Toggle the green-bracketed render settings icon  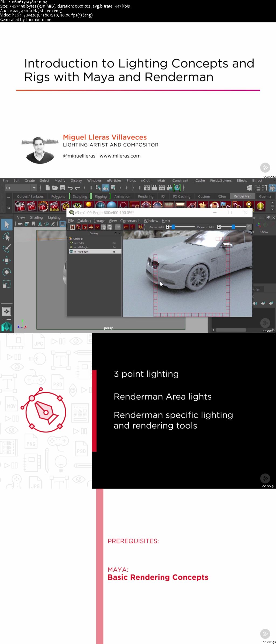177,188
